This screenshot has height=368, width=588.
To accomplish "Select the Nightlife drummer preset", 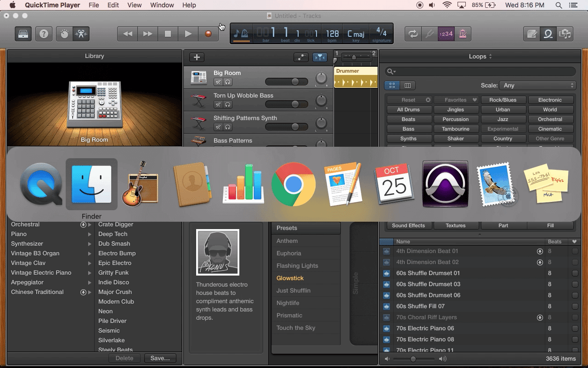I will click(x=288, y=303).
